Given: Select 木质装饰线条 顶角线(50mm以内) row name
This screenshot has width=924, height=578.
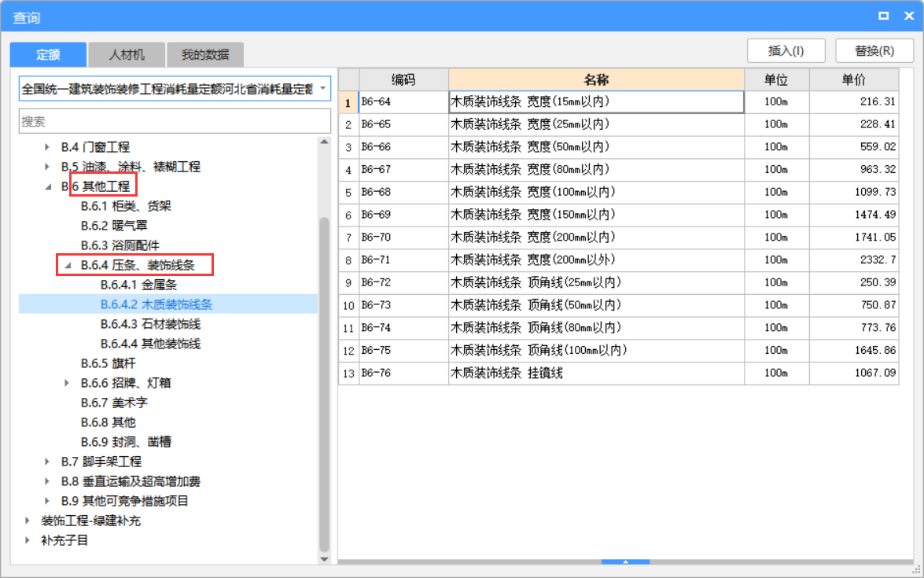Looking at the screenshot, I should (596, 305).
